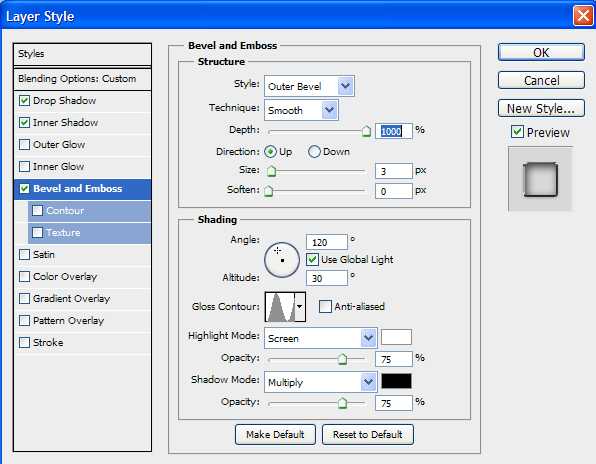Click the New Style... button
Image resolution: width=596 pixels, height=464 pixels.
541,109
